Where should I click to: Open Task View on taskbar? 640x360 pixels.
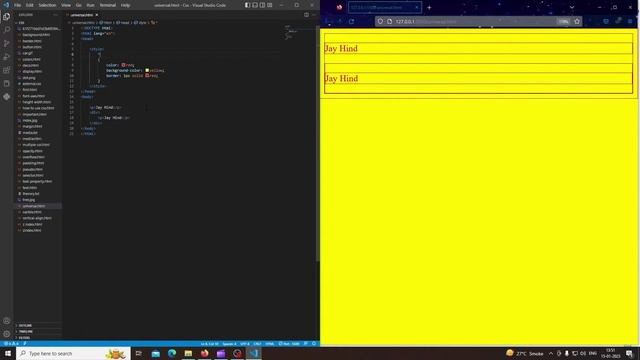tap(139, 353)
